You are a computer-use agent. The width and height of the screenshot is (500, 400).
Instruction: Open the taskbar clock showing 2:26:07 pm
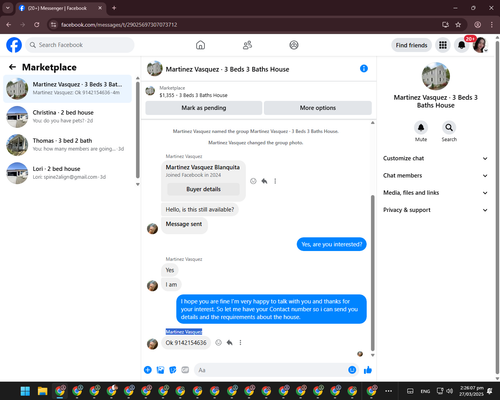point(471,391)
